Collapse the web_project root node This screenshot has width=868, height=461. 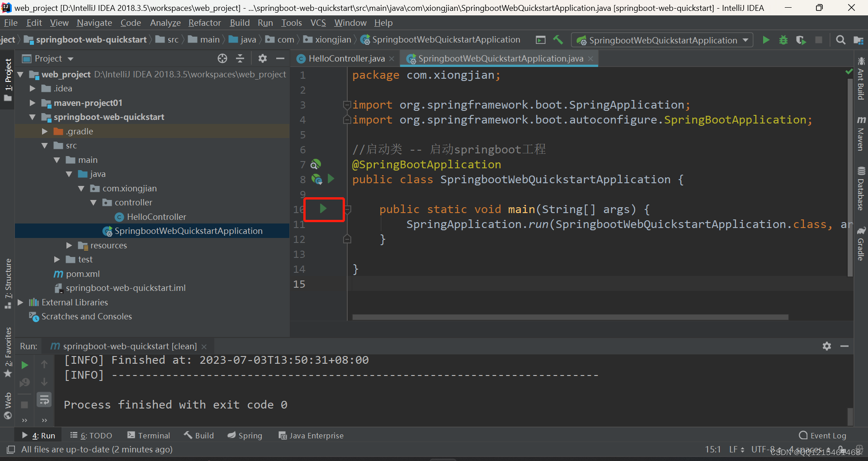20,74
